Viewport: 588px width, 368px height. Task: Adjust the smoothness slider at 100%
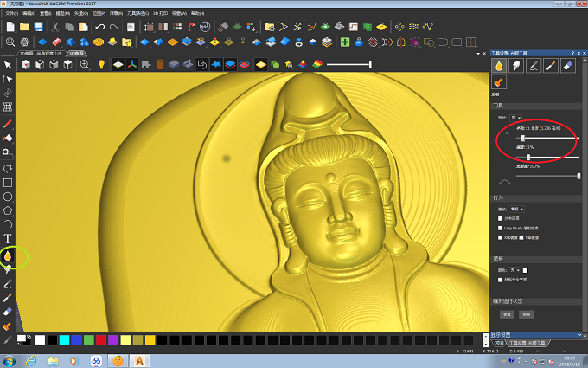pyautogui.click(x=578, y=176)
